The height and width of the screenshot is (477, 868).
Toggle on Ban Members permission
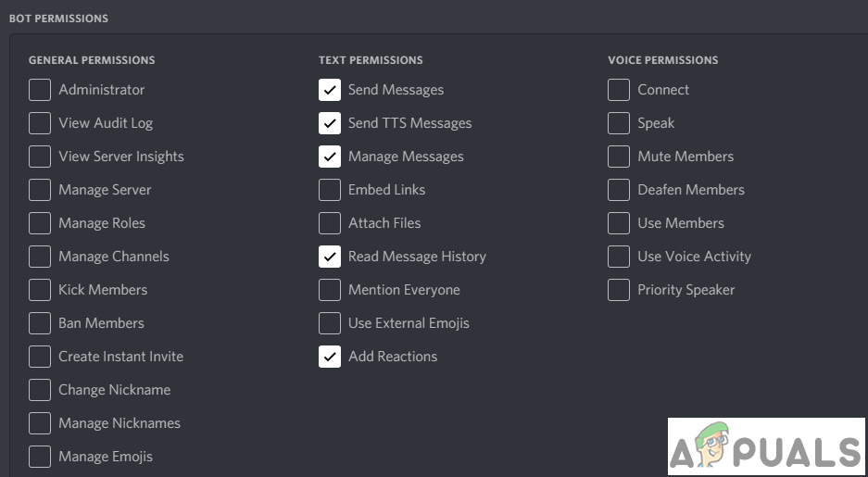[40, 323]
